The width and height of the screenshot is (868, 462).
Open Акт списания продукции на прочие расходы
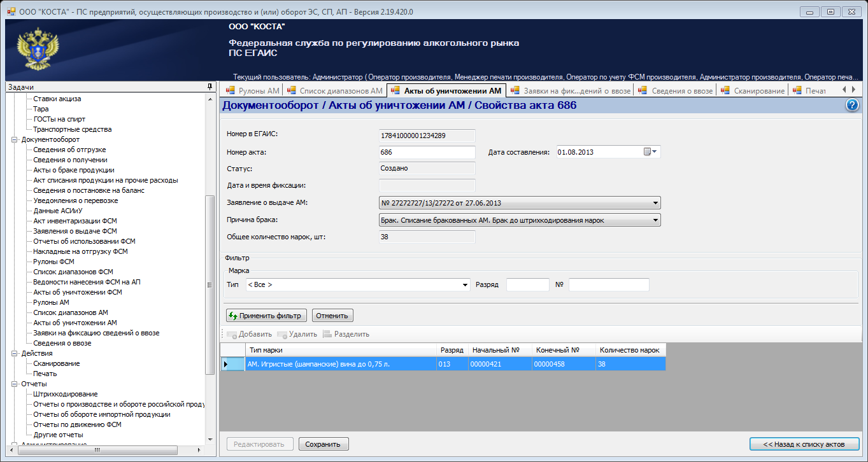(106, 180)
